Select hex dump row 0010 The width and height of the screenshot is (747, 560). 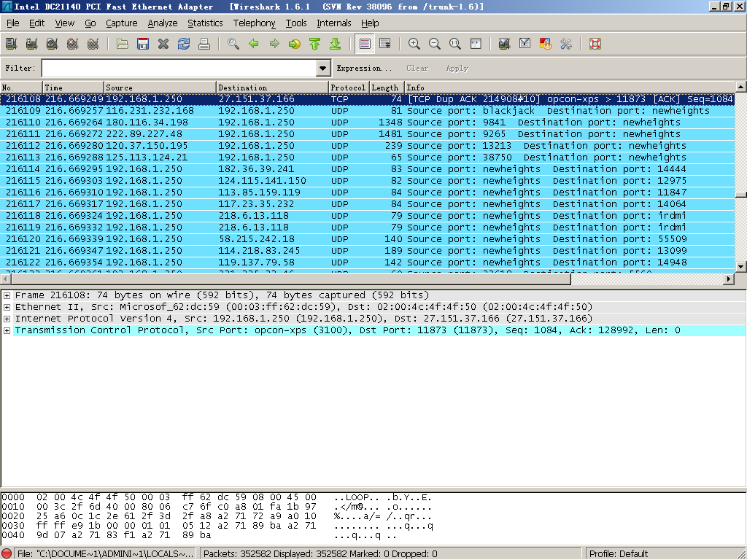coord(217,507)
